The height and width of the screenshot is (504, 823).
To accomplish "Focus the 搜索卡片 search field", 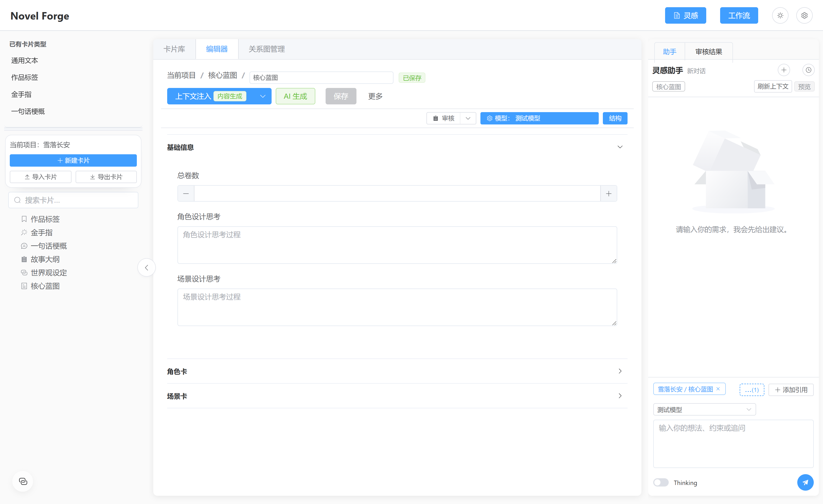I will tap(73, 200).
